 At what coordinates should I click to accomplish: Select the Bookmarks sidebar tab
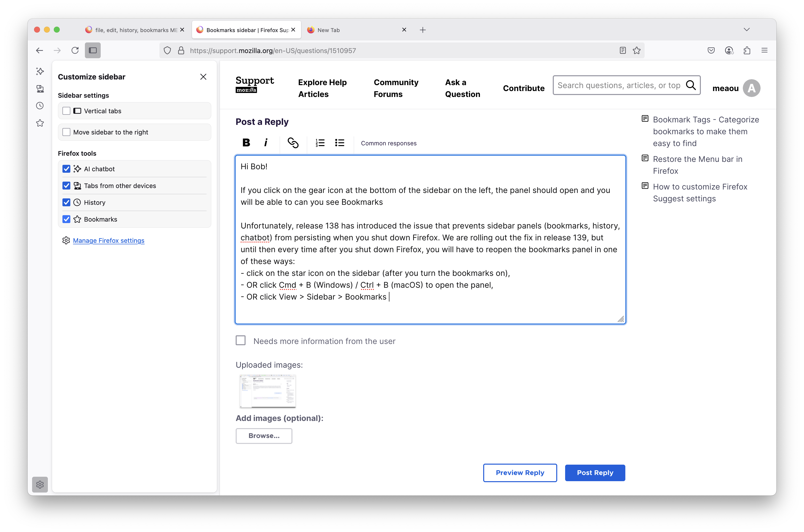coord(246,30)
